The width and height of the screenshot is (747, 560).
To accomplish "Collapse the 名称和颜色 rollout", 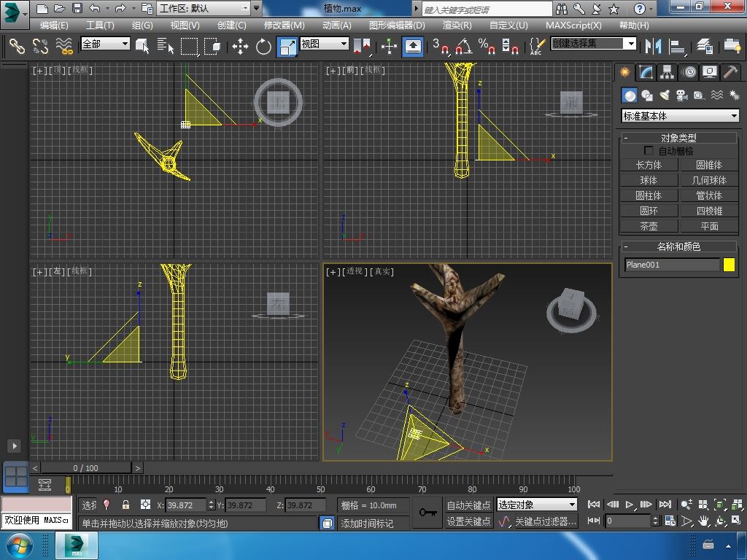I will [x=678, y=246].
